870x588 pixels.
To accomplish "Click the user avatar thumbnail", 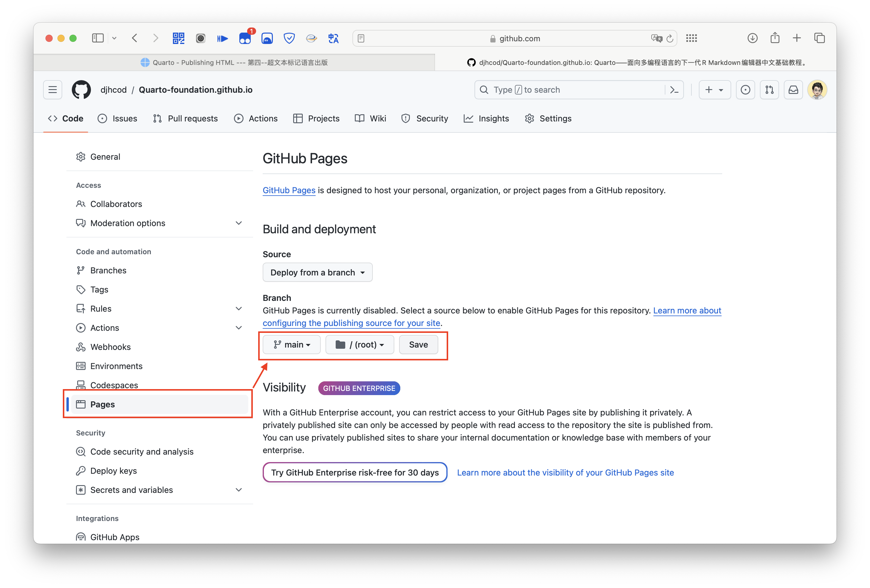I will [817, 90].
